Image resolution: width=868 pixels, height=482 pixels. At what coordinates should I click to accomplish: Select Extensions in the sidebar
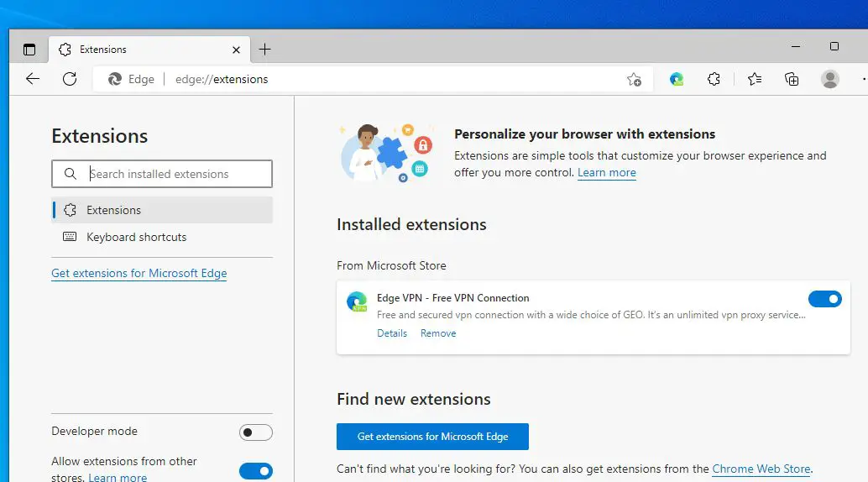(x=113, y=210)
